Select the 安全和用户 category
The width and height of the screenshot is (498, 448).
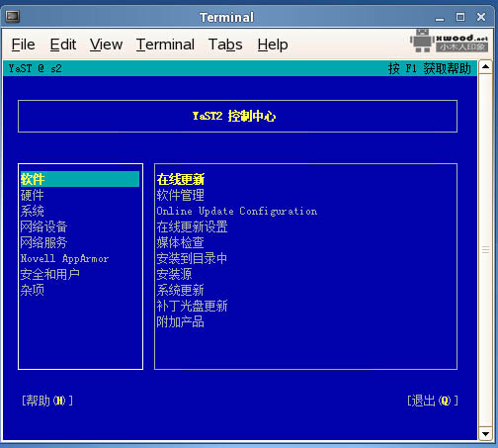click(49, 274)
